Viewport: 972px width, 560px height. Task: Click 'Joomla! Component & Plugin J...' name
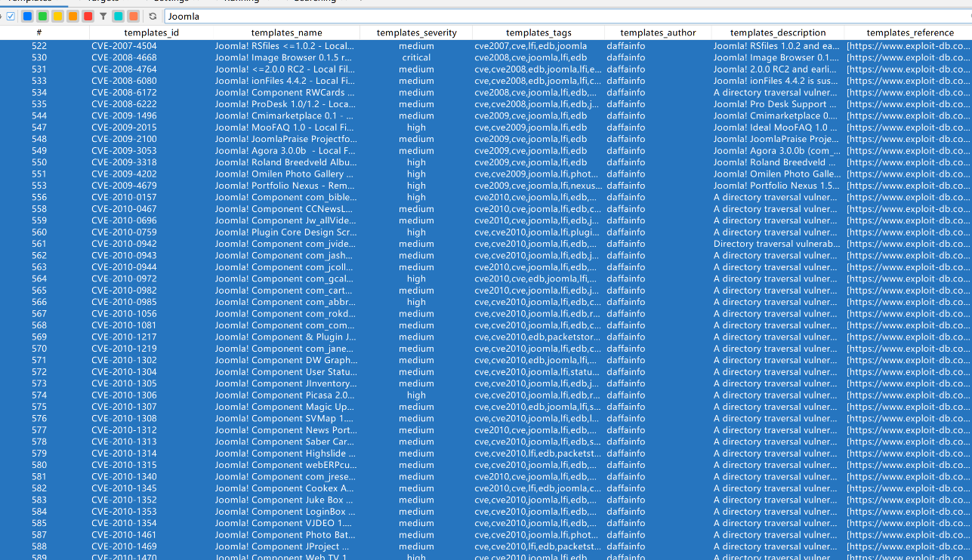point(285,337)
